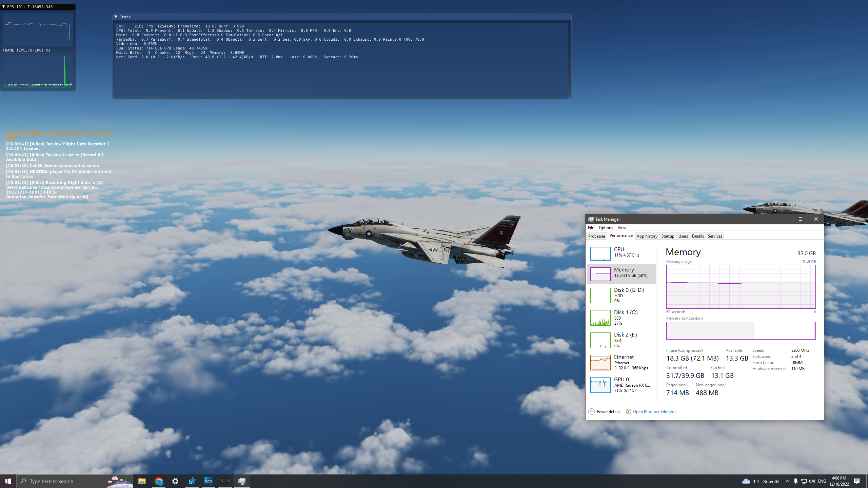Switch to the Processes tab
The height and width of the screenshot is (488, 868).
(597, 236)
